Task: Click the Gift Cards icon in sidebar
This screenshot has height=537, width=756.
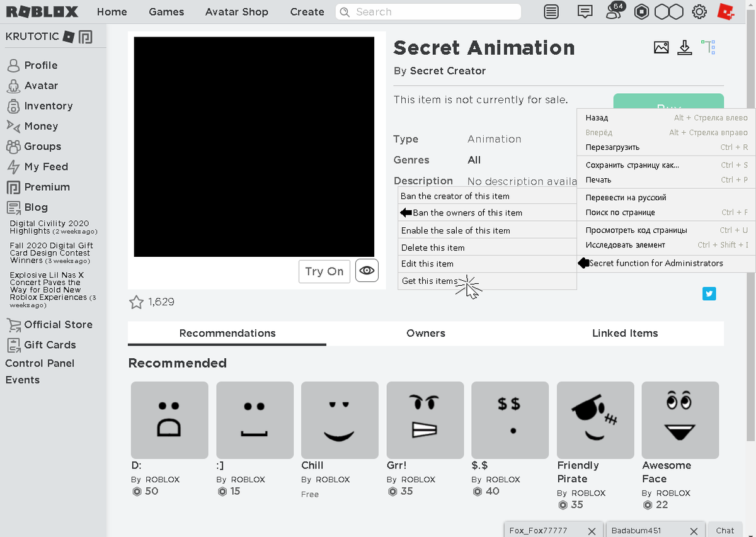Action: [x=13, y=345]
